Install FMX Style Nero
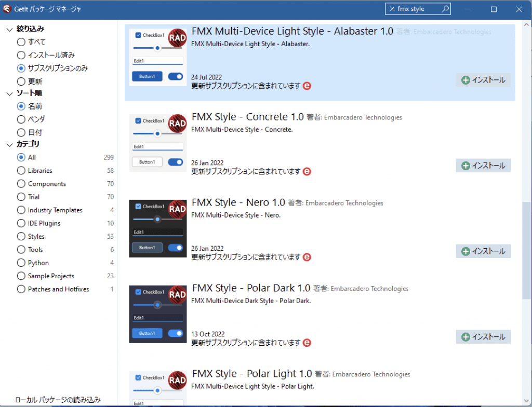 (x=483, y=251)
